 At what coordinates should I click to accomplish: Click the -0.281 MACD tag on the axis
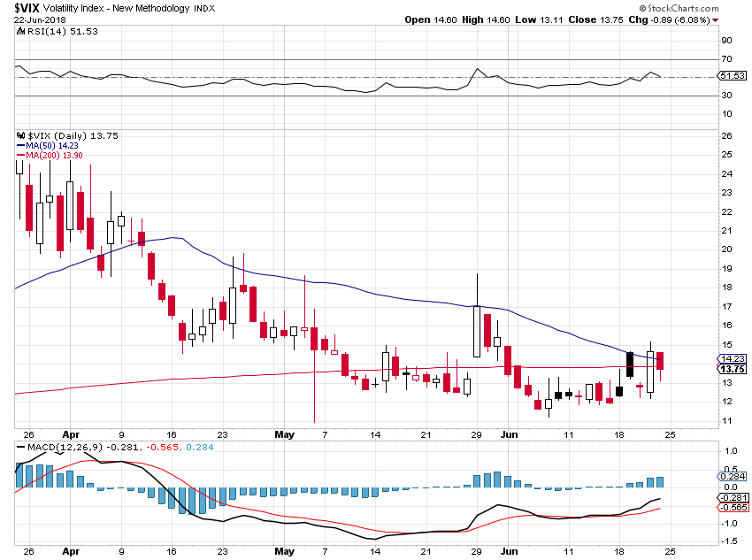tap(733, 498)
